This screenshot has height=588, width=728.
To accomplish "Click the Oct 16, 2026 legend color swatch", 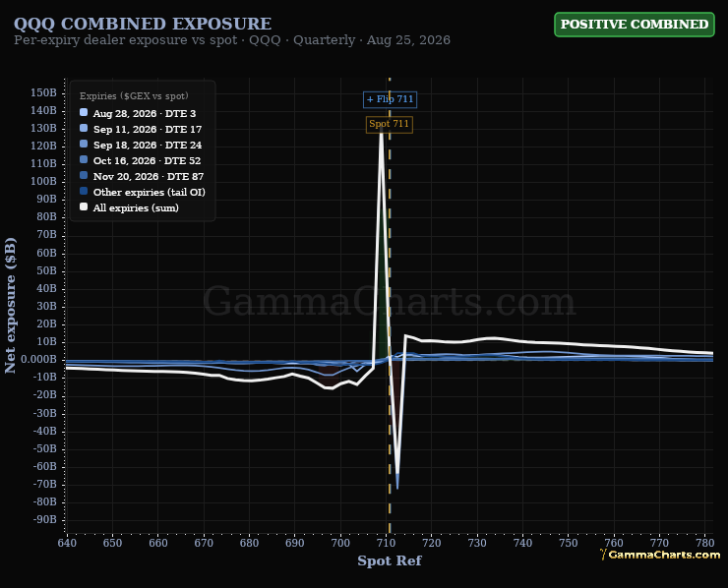I will point(84,159).
